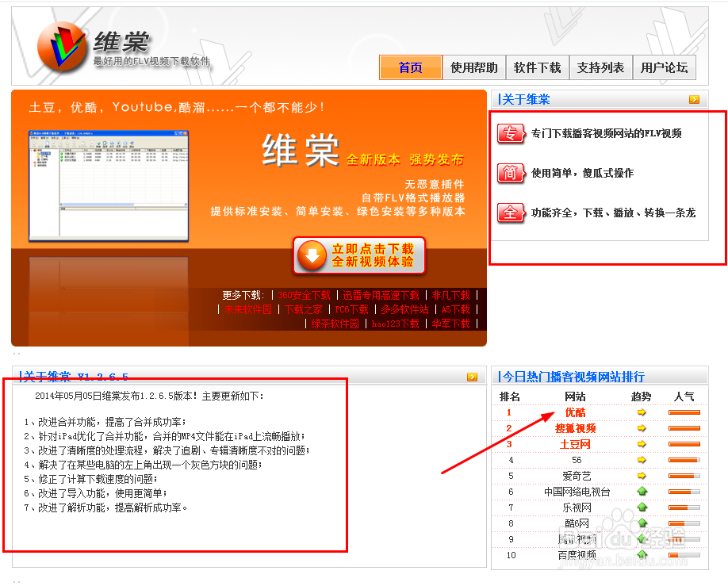
Task: Click the yellow trend arrow beside 搜狐视频
Action: 642,428
